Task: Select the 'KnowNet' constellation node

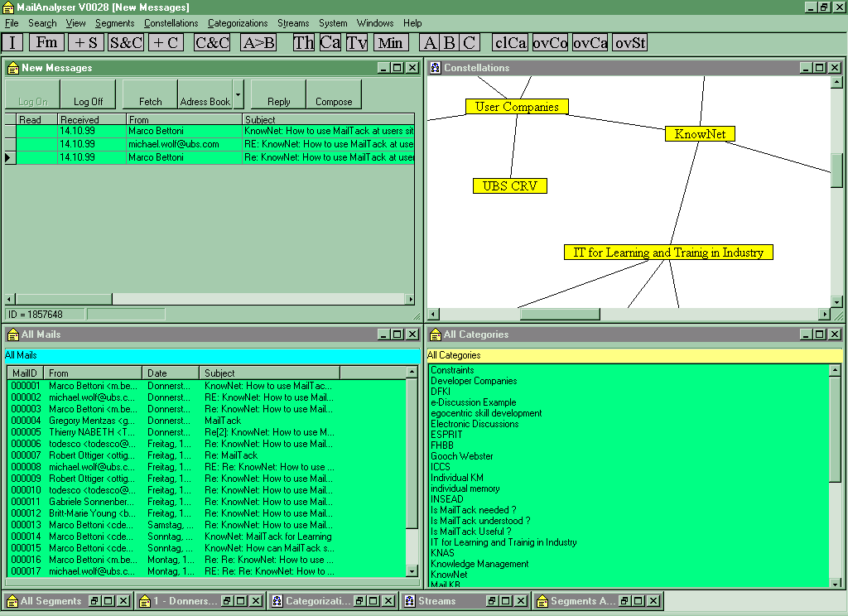Action: (x=700, y=134)
